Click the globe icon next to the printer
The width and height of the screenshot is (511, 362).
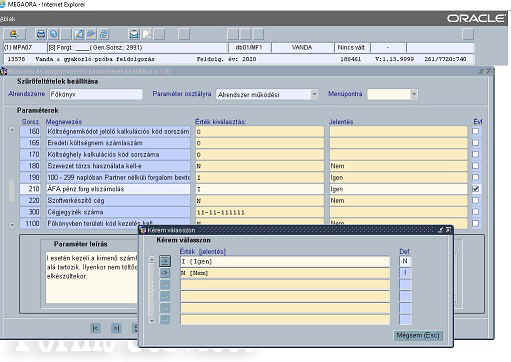(x=53, y=34)
